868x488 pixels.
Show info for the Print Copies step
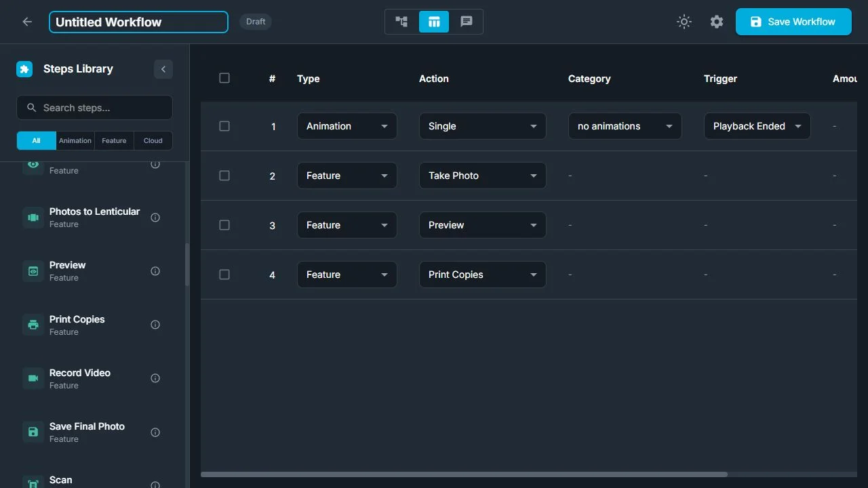tap(155, 325)
